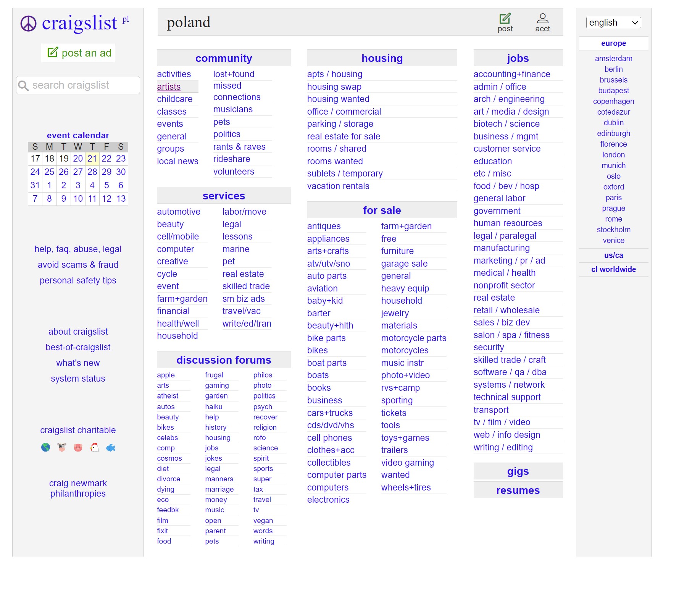The height and width of the screenshot is (594, 700).
Task: Select calendar date 21
Action: [92, 159]
